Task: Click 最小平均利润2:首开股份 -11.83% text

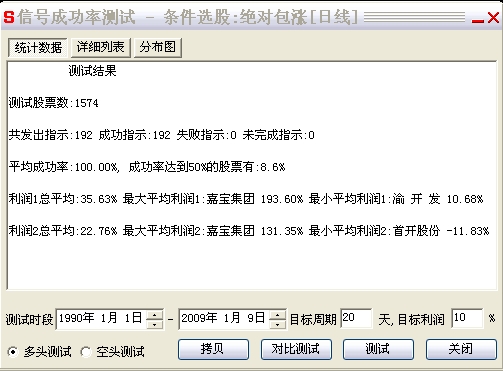Action: pyautogui.click(x=399, y=231)
